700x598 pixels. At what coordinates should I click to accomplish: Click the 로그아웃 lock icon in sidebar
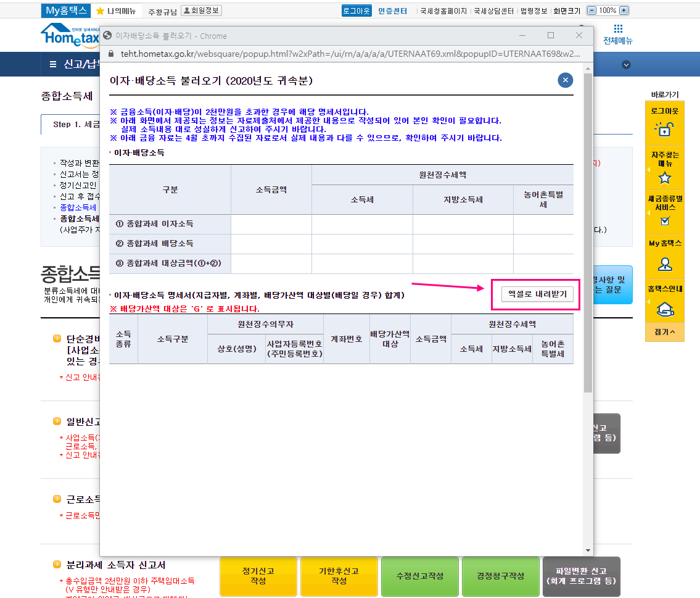pyautogui.click(x=664, y=129)
